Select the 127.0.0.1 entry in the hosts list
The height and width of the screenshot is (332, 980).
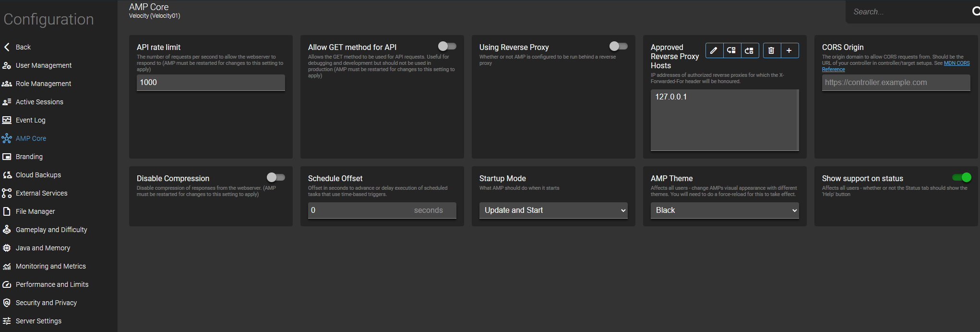tap(671, 97)
